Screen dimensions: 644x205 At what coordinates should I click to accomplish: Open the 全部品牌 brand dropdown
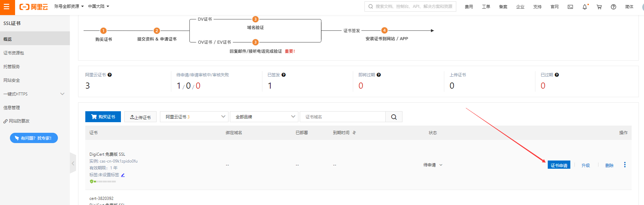click(264, 117)
